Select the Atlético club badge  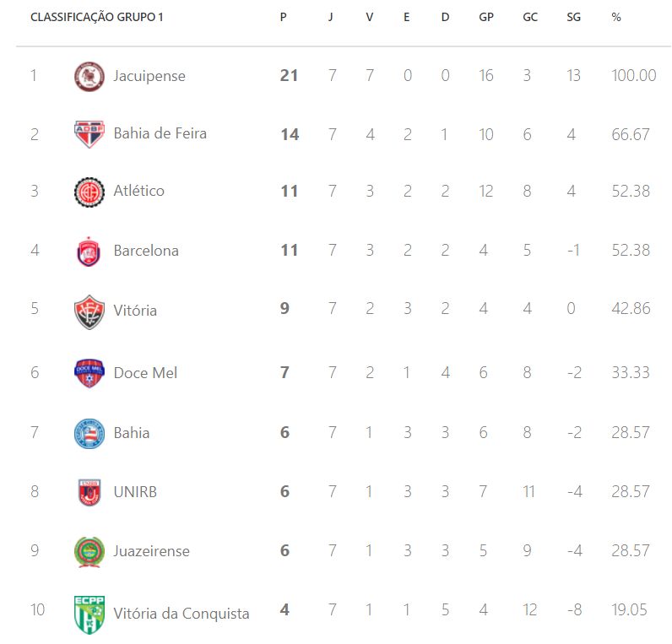tap(89, 192)
